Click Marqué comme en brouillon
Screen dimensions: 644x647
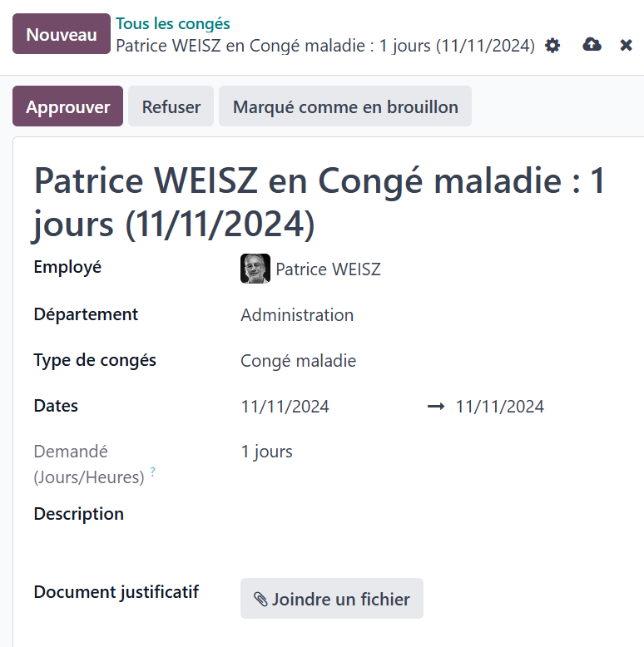[x=345, y=106]
